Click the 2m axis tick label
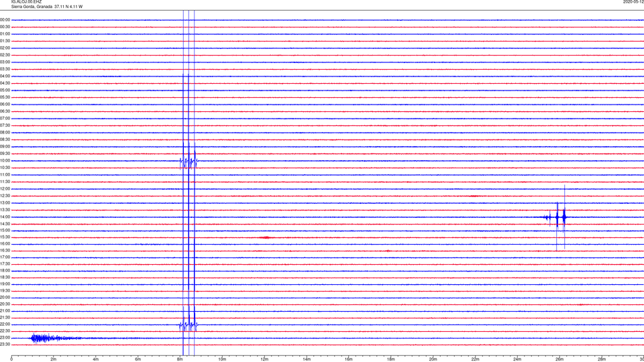The height and width of the screenshot is (362, 644). 54,359
